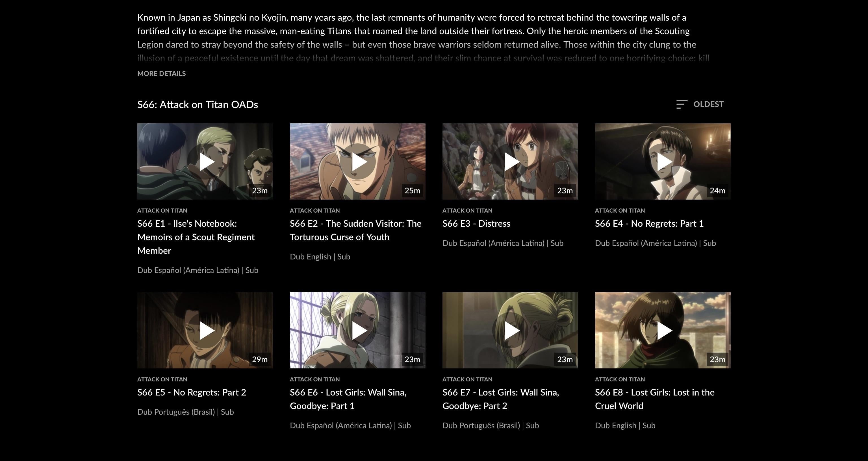
Task: Click the sort lines icon beside OLDEST
Action: 682,104
